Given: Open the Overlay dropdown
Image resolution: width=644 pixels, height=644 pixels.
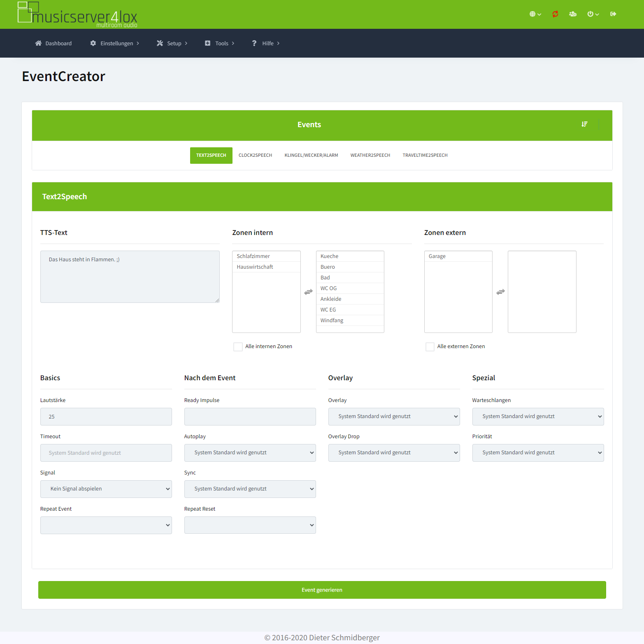Looking at the screenshot, I should pos(394,416).
